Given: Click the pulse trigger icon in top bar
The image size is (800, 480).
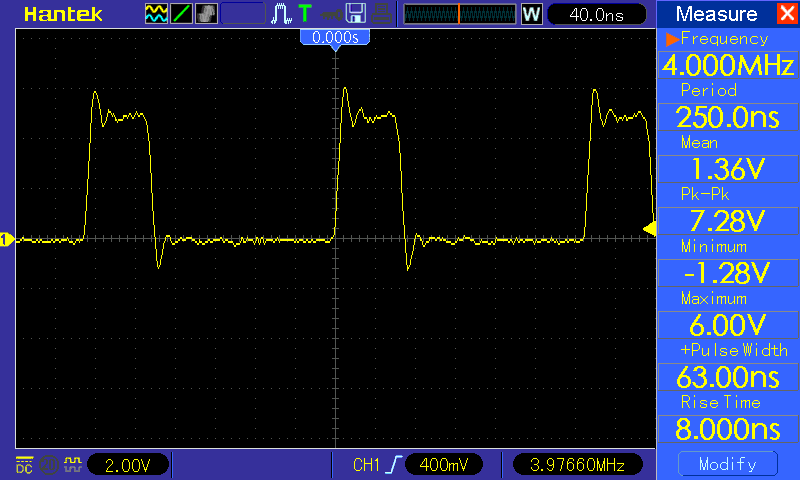Looking at the screenshot, I should tap(281, 14).
